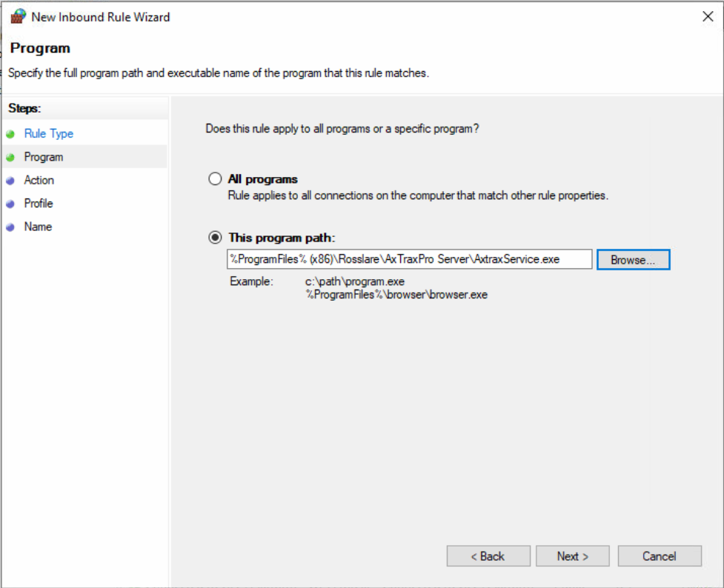Click the green bullet beside the Program step
Screen dimensions: 724x588
[10, 158]
